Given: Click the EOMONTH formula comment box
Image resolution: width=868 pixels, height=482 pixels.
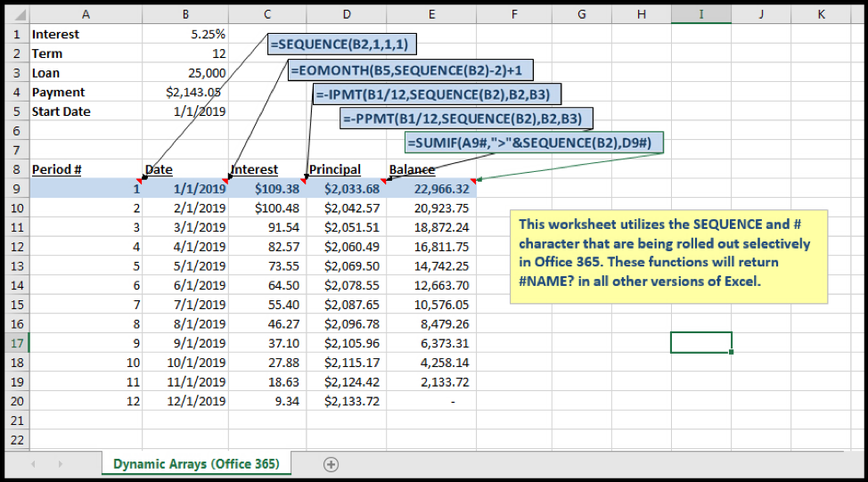Looking at the screenshot, I should tap(411, 70).
